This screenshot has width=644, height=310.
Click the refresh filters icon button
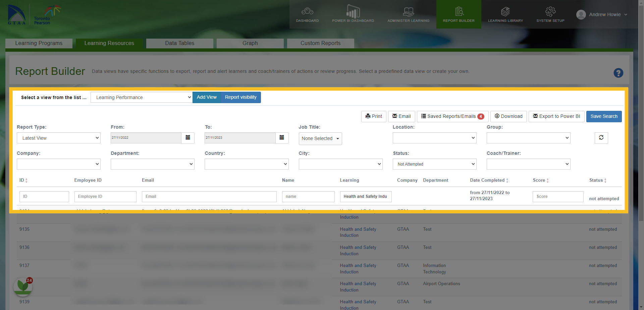601,138
